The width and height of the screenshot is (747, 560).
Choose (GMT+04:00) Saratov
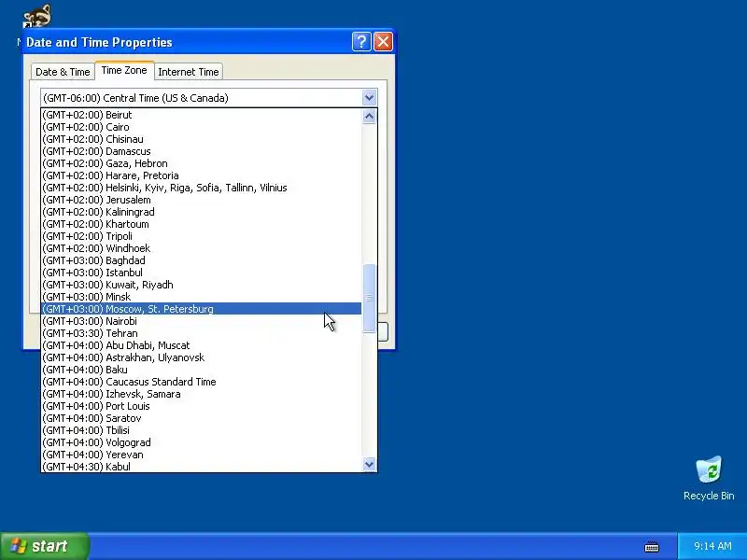202,418
